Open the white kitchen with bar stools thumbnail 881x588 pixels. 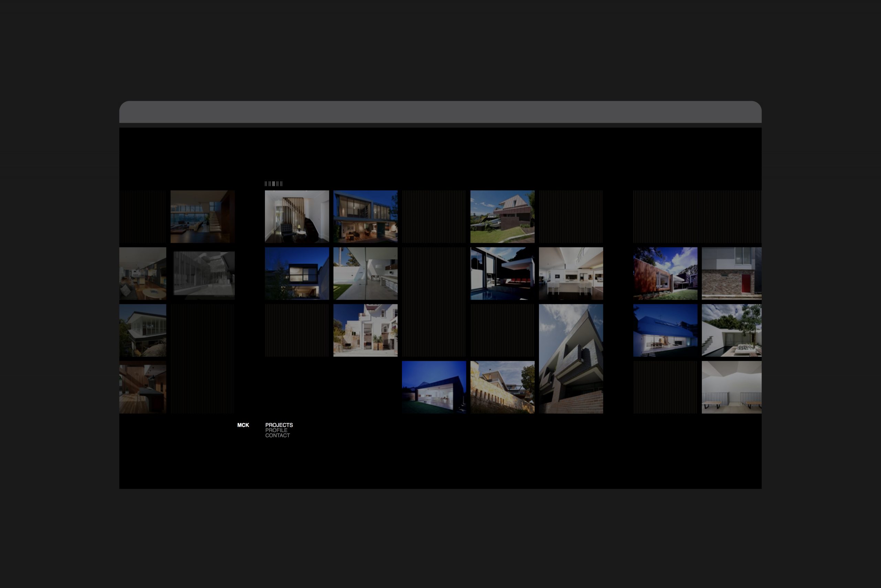(571, 274)
